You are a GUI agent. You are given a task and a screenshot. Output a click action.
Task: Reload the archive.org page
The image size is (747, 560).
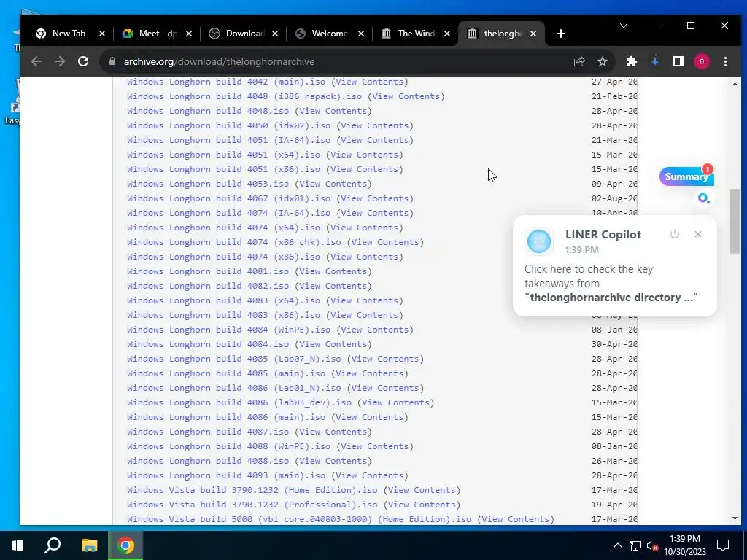tap(83, 61)
